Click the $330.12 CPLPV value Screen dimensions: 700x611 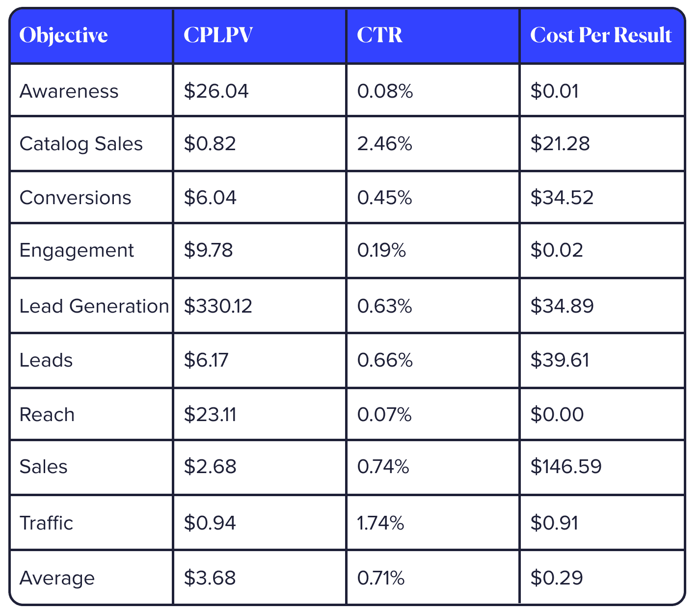[218, 306]
